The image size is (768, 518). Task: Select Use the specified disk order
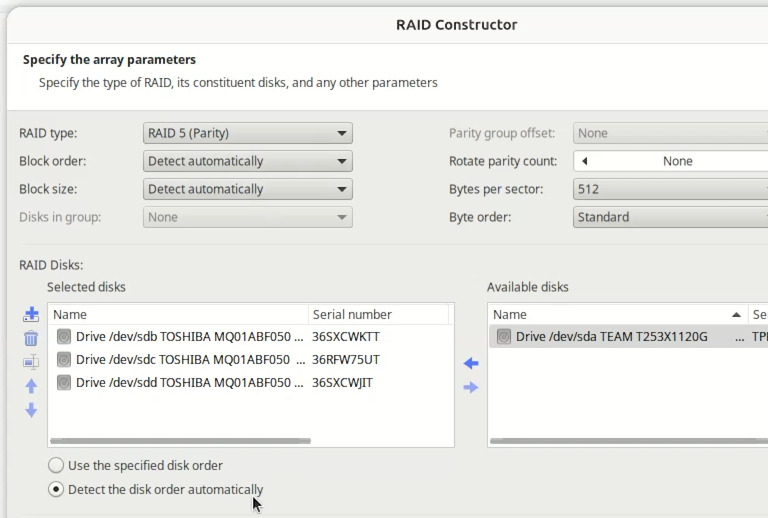tap(56, 465)
